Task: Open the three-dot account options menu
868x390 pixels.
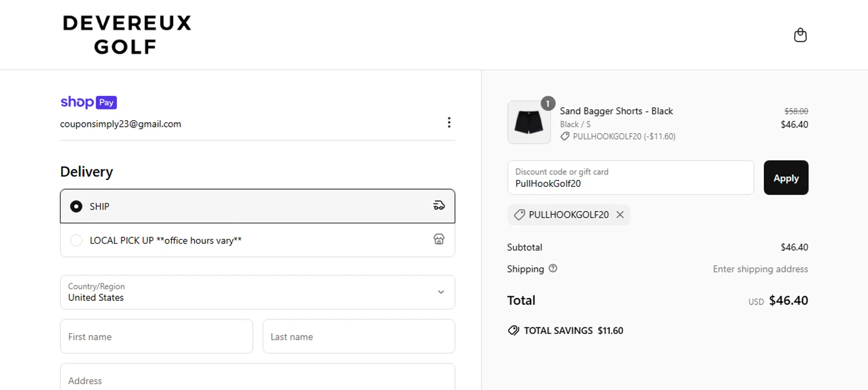Action: coord(449,122)
